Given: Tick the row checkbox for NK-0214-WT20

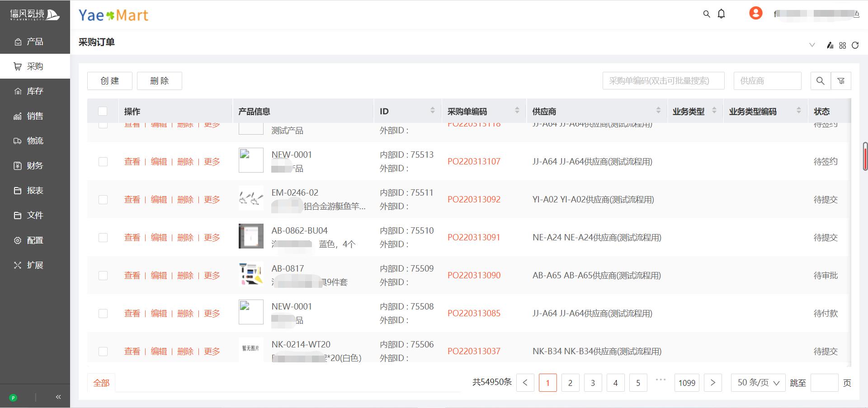Looking at the screenshot, I should (103, 351).
